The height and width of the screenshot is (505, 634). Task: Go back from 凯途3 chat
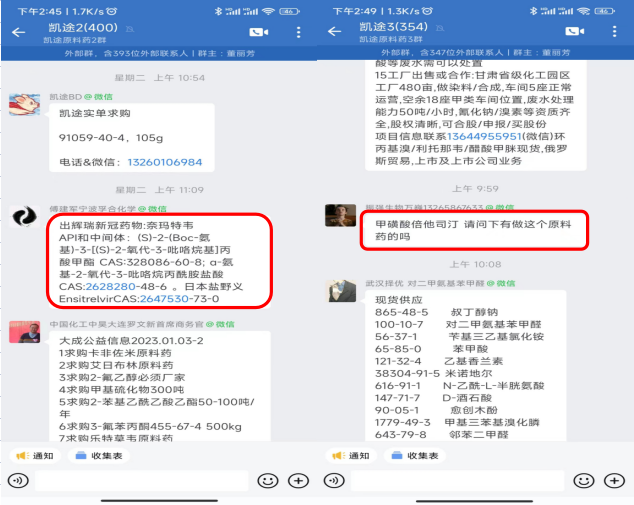point(334,32)
